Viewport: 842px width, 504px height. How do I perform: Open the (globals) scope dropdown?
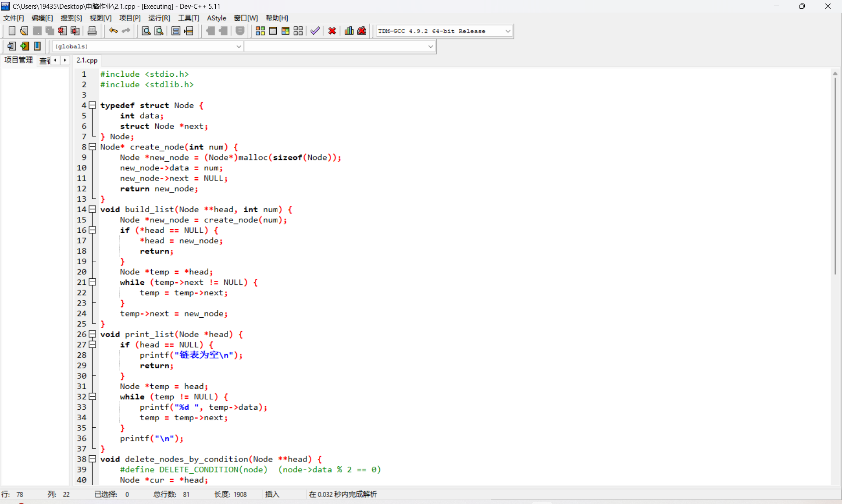(239, 46)
